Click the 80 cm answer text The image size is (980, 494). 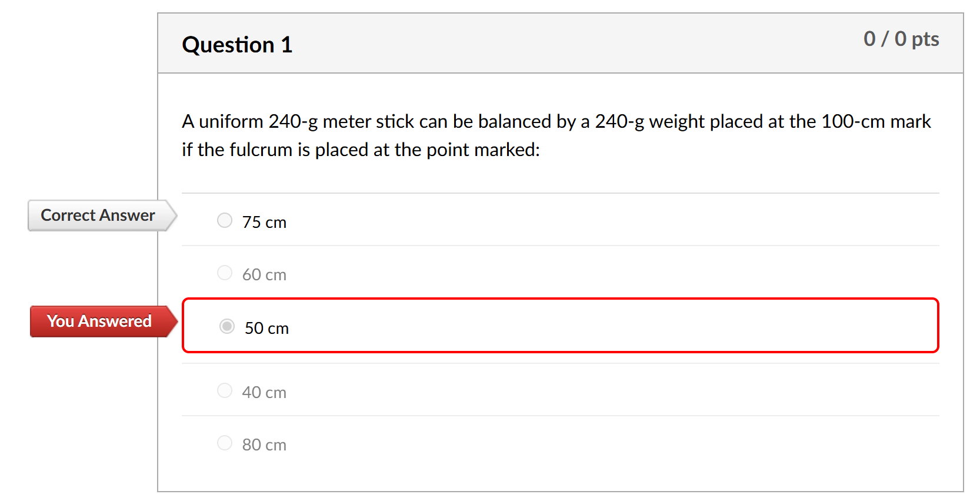264,444
